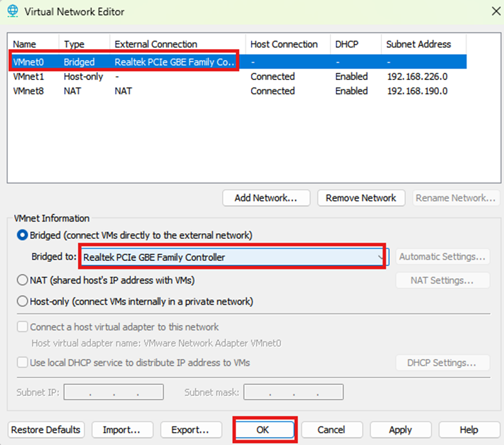Toggle Connect a host virtual adapter checkbox
The width and height of the screenshot is (504, 445).
point(23,327)
